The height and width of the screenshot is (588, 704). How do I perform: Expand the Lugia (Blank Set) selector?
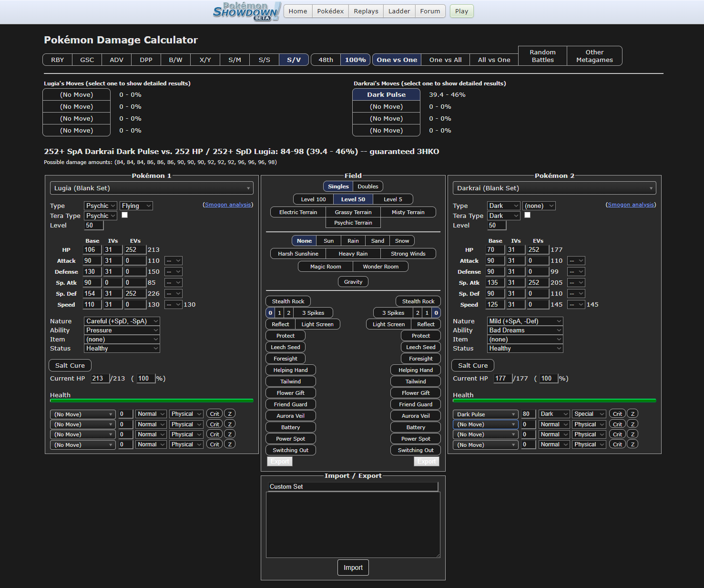pyautogui.click(x=152, y=188)
